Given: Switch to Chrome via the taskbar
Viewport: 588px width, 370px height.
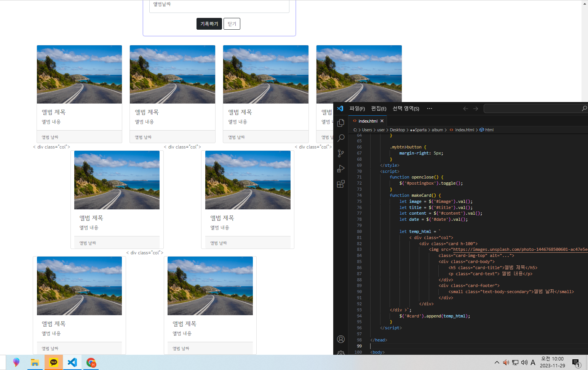Looking at the screenshot, I should click(x=91, y=362).
